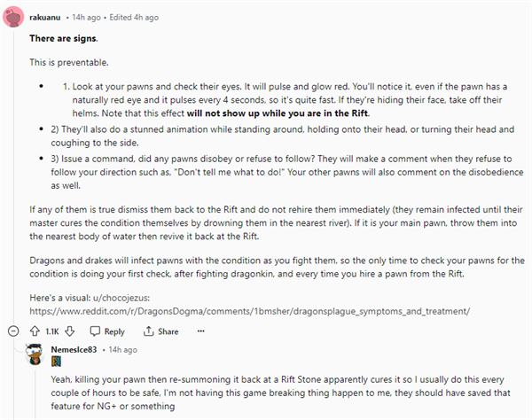The width and height of the screenshot is (532, 420).
Task: Reply to rakuanu's comment
Action: point(107,331)
